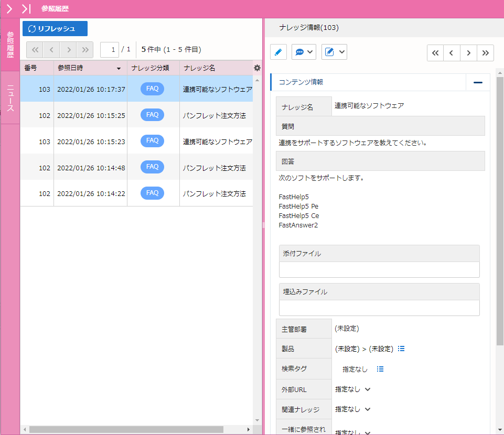This screenshot has width=504, height=435.
Task: Expand the 関連ナレッジ dropdown
Action: [367, 409]
